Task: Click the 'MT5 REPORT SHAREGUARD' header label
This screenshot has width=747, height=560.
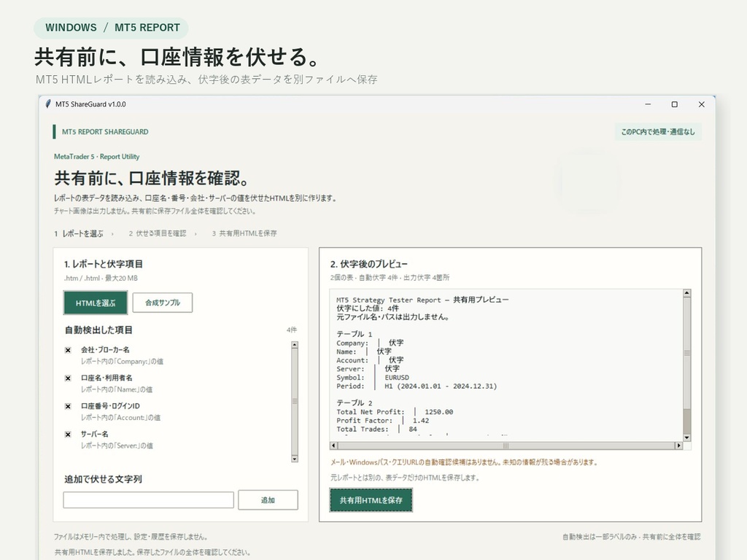Action: coord(105,132)
